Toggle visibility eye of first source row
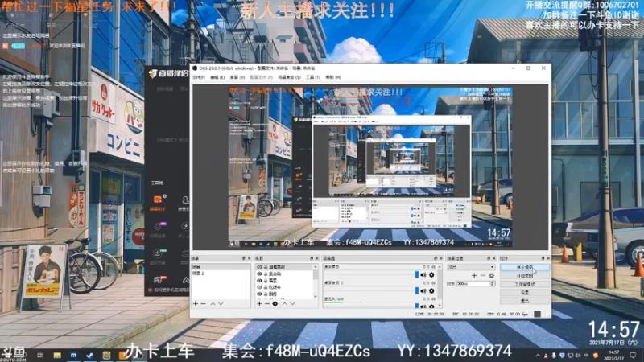 (x=259, y=267)
